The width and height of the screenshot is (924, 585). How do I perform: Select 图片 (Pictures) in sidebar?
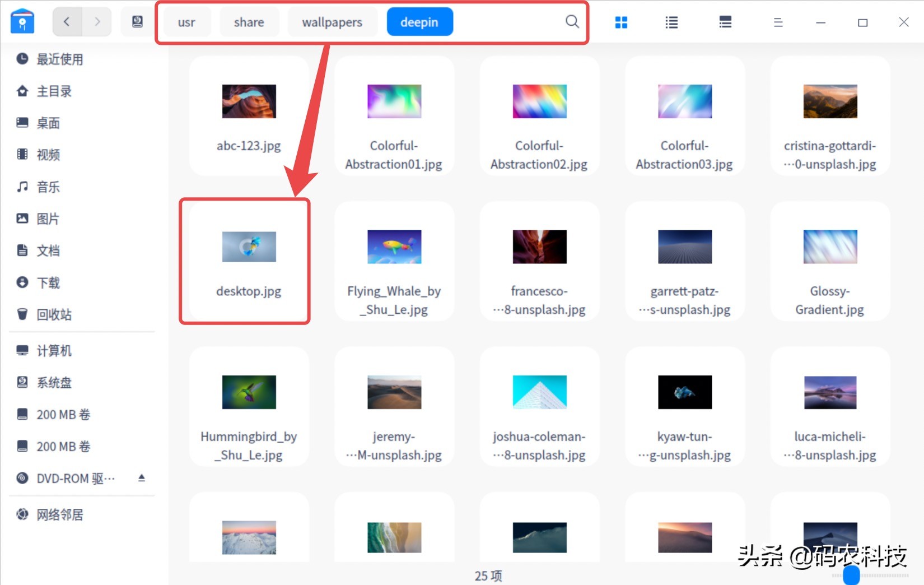47,219
